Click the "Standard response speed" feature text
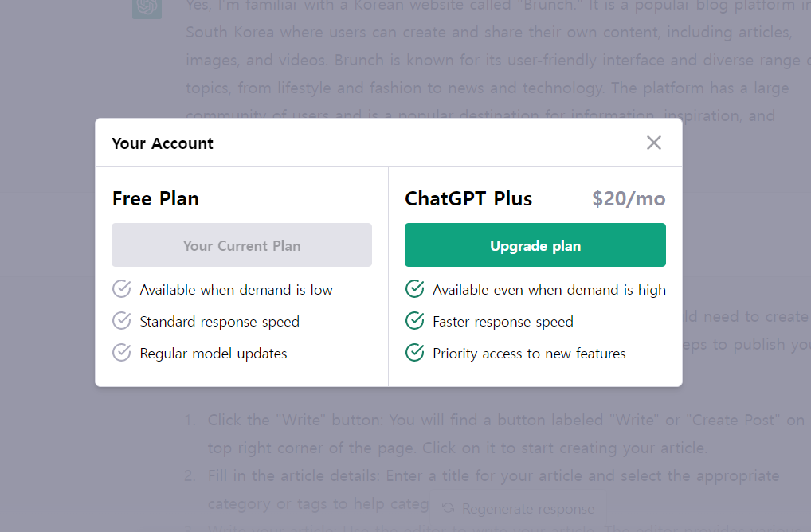Viewport: 811px width, 532px height. (219, 322)
